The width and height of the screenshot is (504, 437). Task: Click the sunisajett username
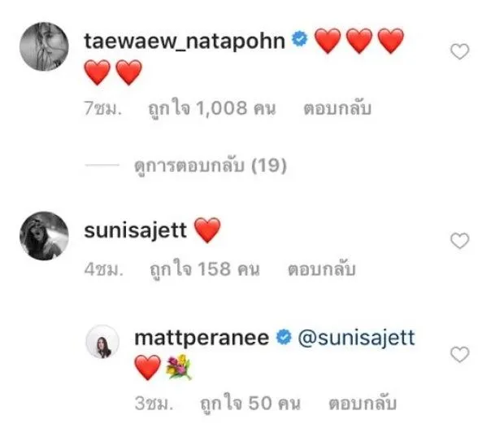[x=135, y=232]
